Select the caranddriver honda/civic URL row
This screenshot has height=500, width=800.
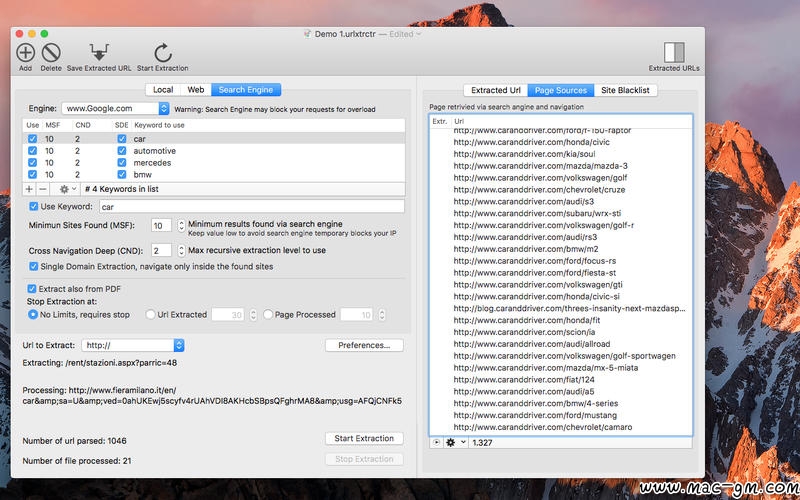pos(561,142)
